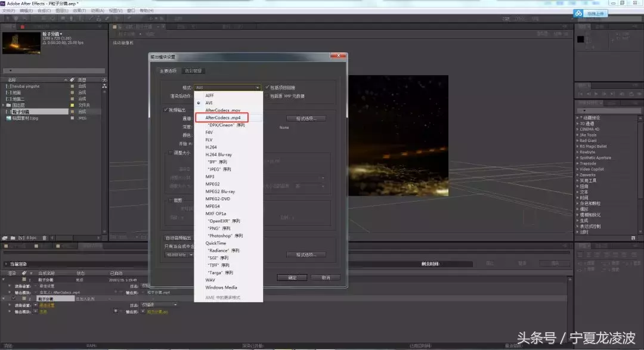This screenshot has width=644, height=350.
Task: Click add output module plus icon
Action: 116,311
